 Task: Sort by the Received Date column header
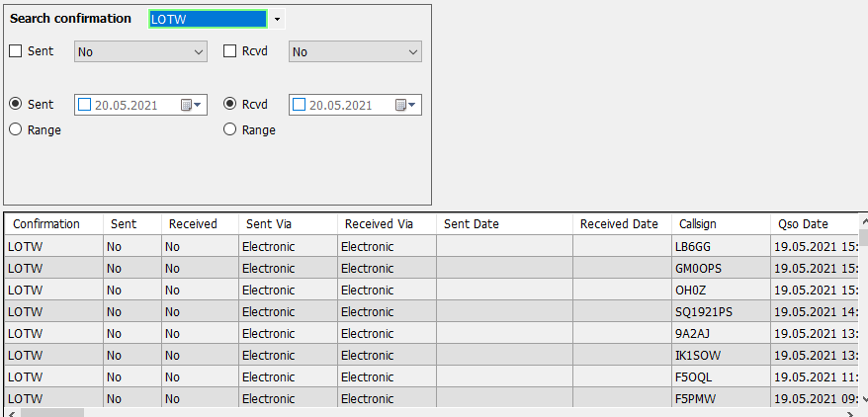[x=622, y=224]
